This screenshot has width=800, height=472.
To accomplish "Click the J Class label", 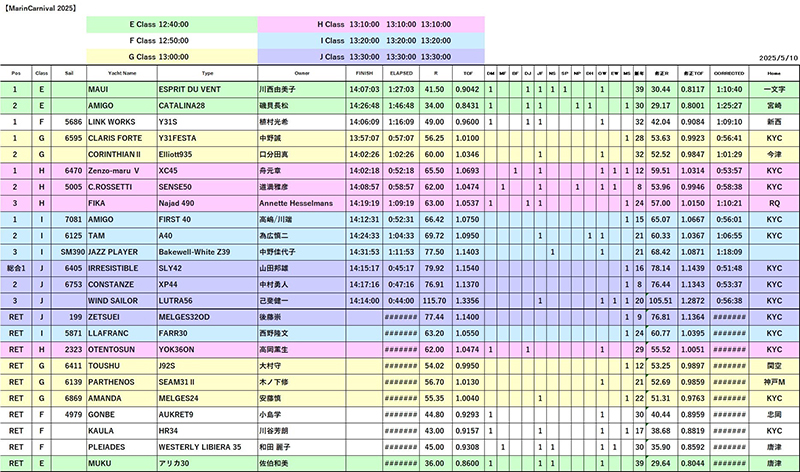I will pos(332,57).
